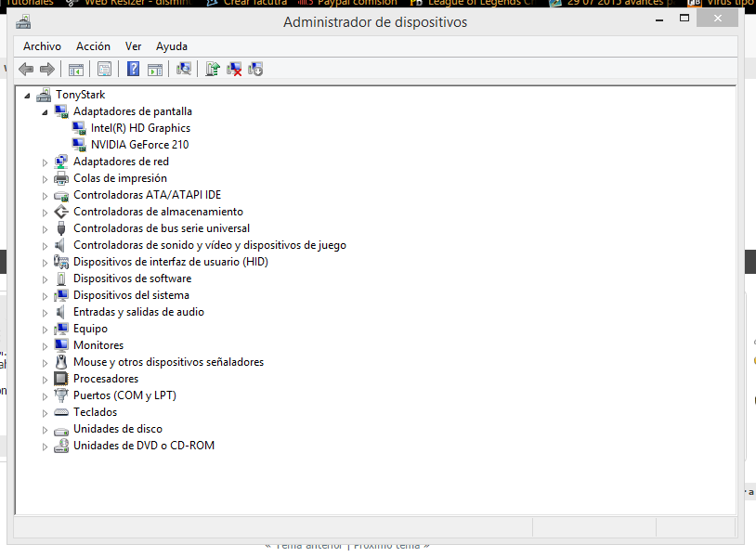Select Mouse y otros dispositivos señaladores label
The height and width of the screenshot is (557, 756).
tap(168, 362)
